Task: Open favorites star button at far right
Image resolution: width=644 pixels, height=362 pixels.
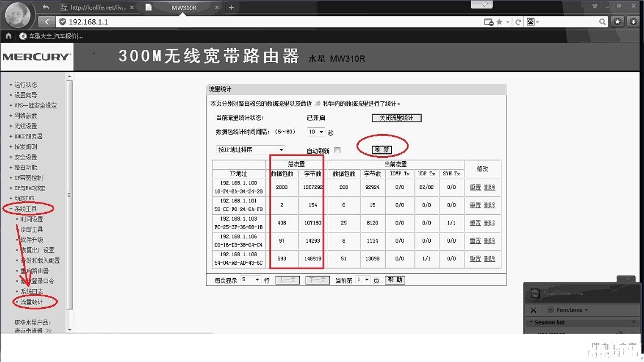Action: coord(618,21)
